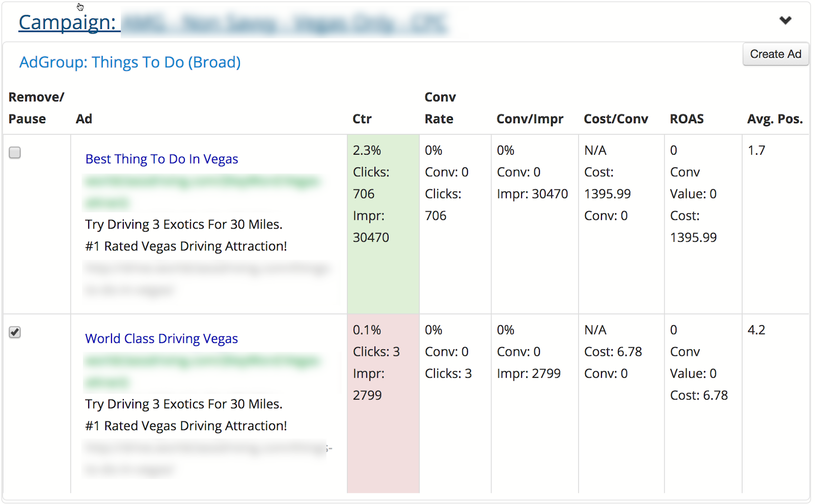Image resolution: width=815 pixels, height=504 pixels.
Task: Collapse the campaign panel with the chevron
Action: pos(785,20)
